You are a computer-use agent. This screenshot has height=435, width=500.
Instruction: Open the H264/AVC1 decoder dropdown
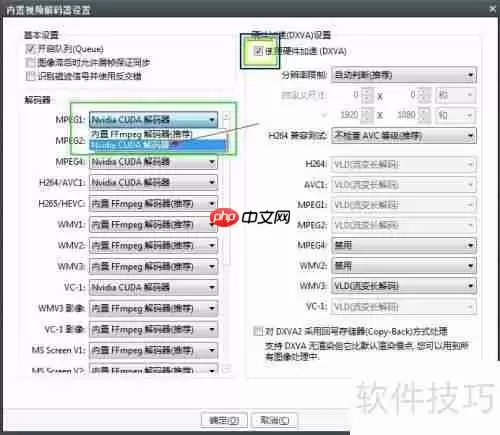coord(154,182)
